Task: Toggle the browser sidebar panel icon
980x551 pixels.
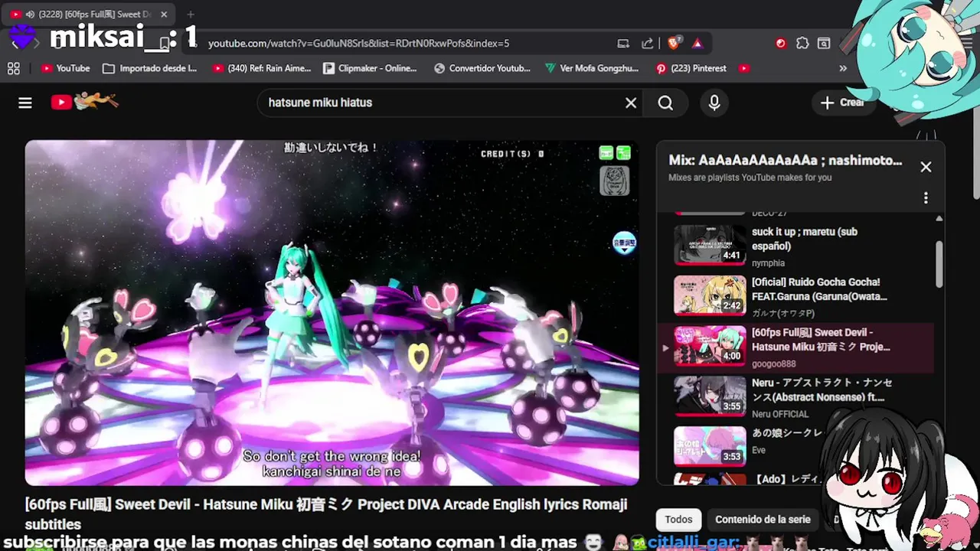Action: pyautogui.click(x=824, y=44)
